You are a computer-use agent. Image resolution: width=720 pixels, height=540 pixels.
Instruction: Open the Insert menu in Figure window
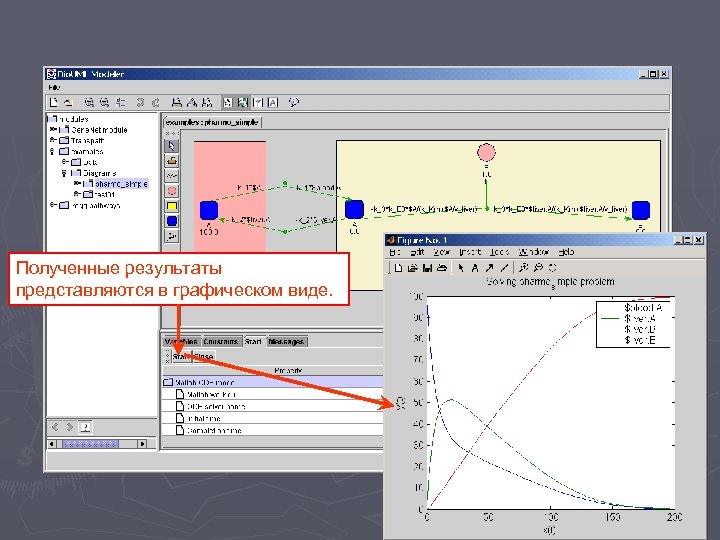pyautogui.click(x=470, y=252)
